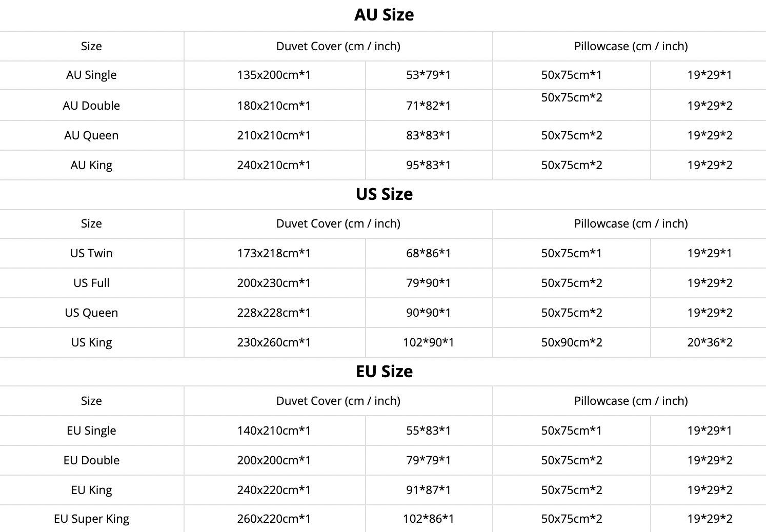Screen dimensions: 766x532
Task: Select the AU Single row label
Action: [91, 75]
